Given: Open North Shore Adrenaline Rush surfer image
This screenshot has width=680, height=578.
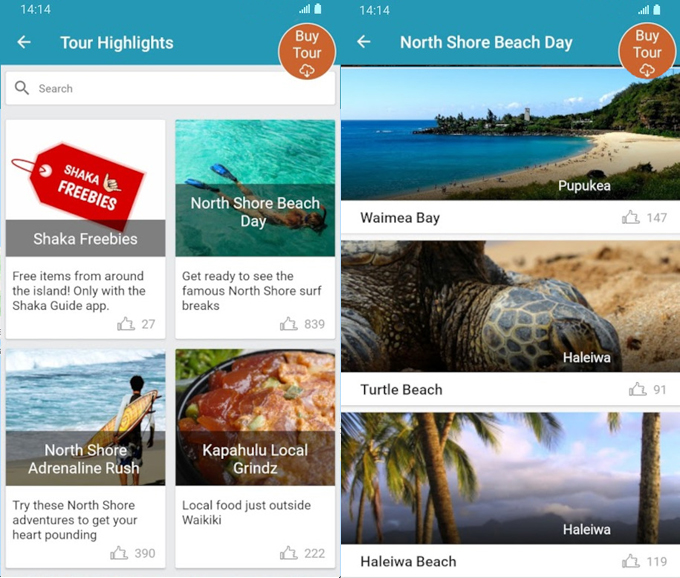Looking at the screenshot, I should [85, 417].
